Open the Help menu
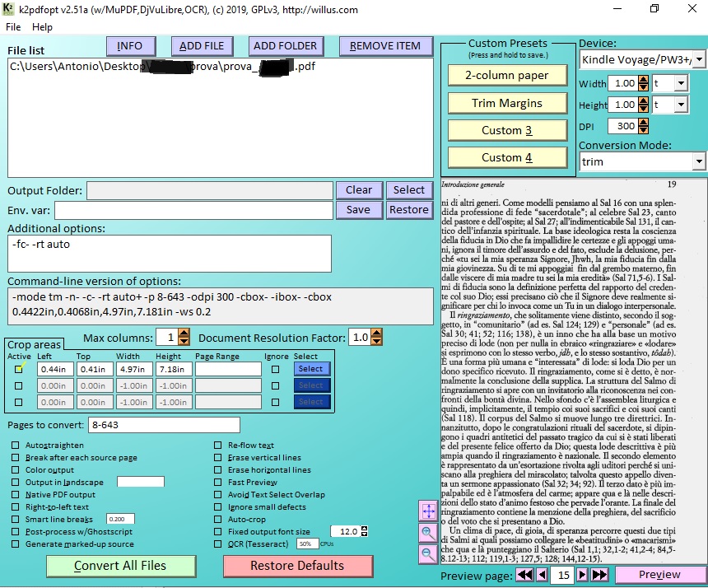 pyautogui.click(x=42, y=27)
